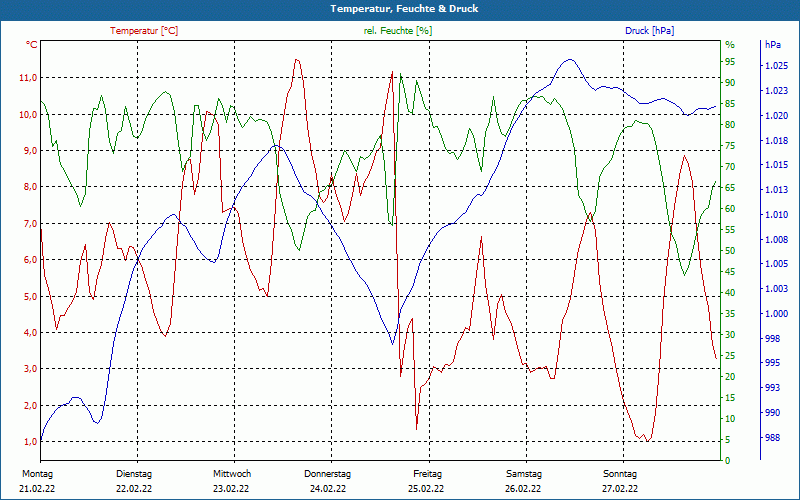Image resolution: width=800 pixels, height=500 pixels.
Task: Select the green "rel. Feuchte [%]" legend label
Action: 398,31
